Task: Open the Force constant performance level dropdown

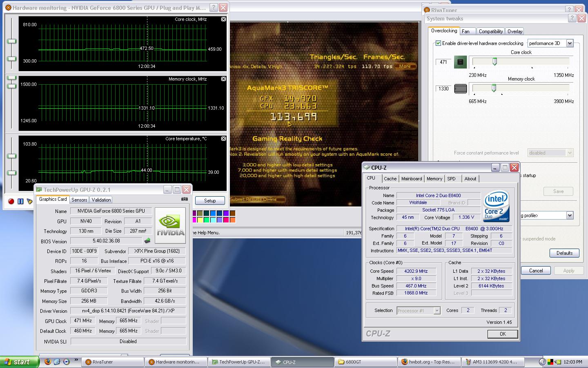Action: coord(570,153)
